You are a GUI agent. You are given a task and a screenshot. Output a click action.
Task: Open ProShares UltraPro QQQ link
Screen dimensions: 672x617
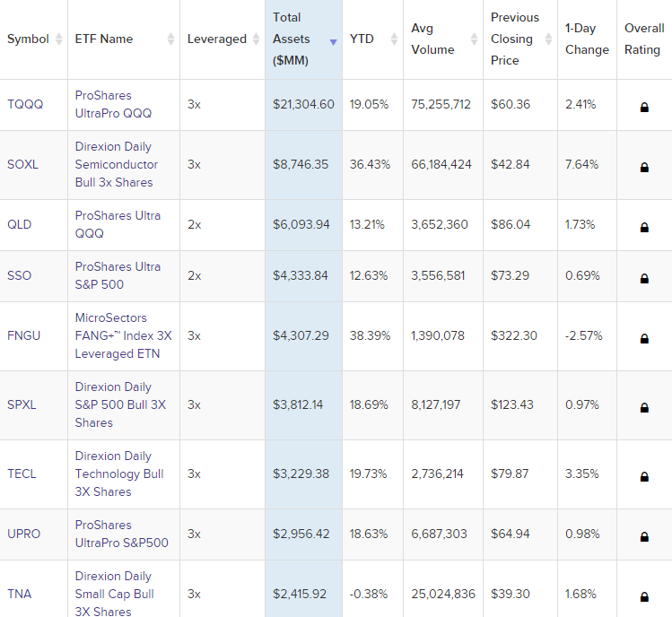[x=114, y=104]
